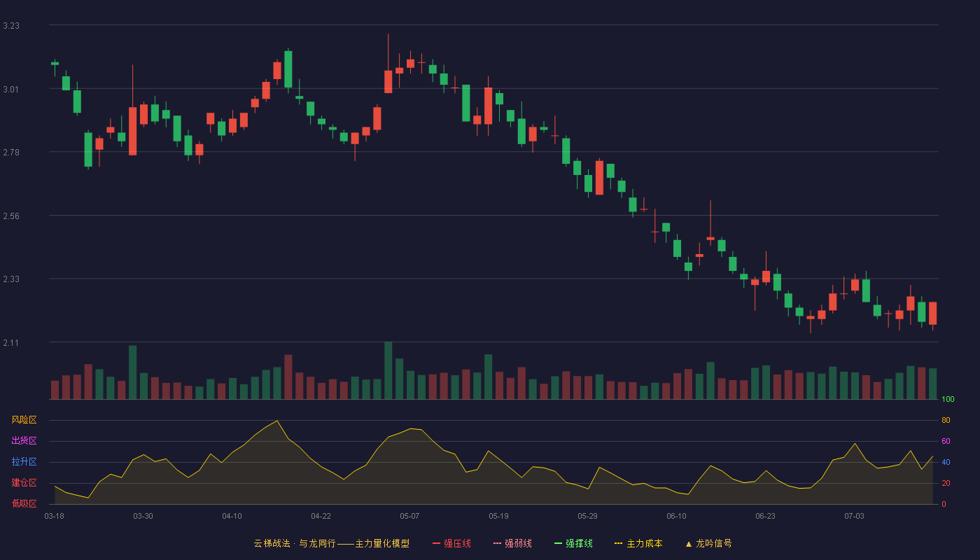The width and height of the screenshot is (980, 560).
Task: Select the 建仓区 zone label
Action: (24, 483)
